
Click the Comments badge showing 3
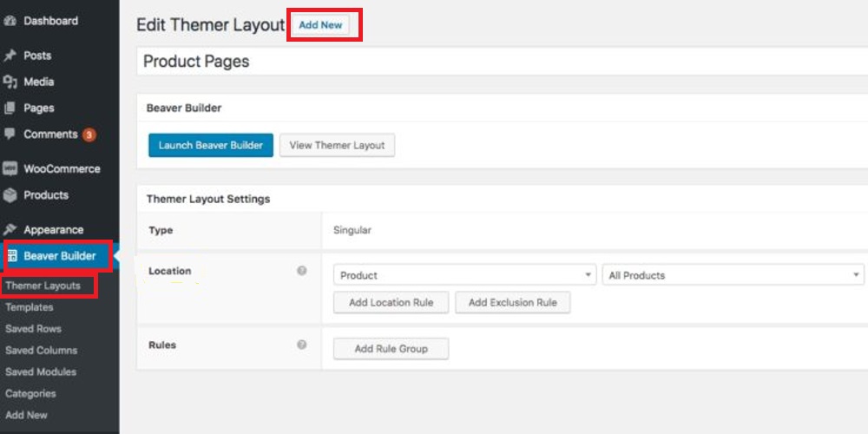pos(89,135)
